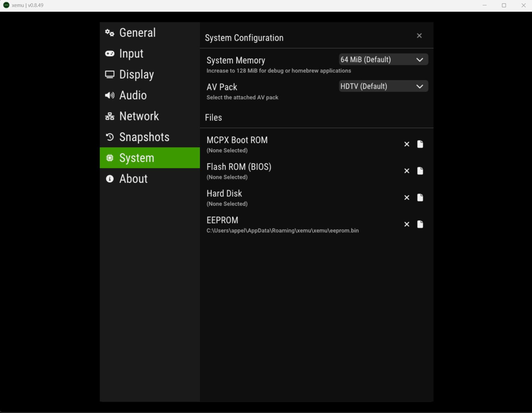
Task: Click the xemu logo in the title bar
Action: 6,5
